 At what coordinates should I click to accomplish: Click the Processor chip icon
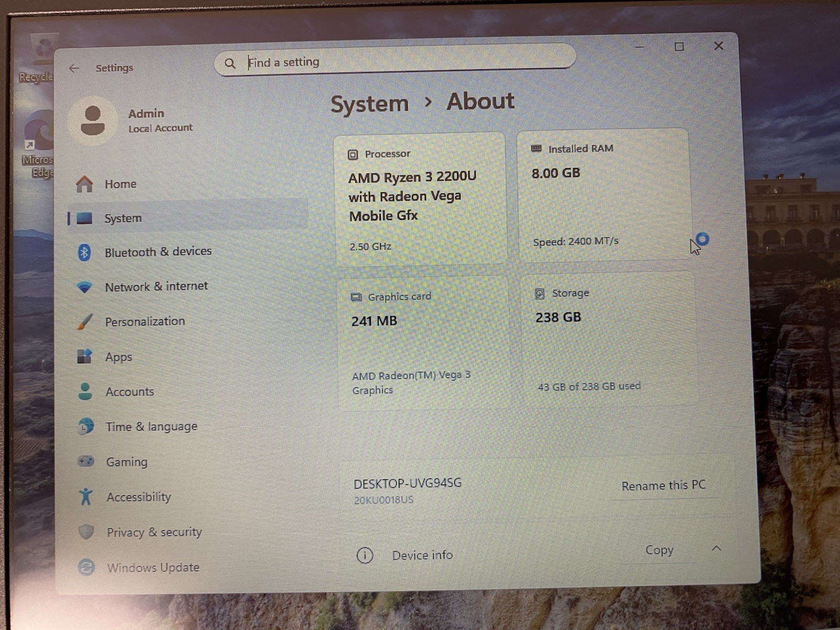click(x=353, y=154)
